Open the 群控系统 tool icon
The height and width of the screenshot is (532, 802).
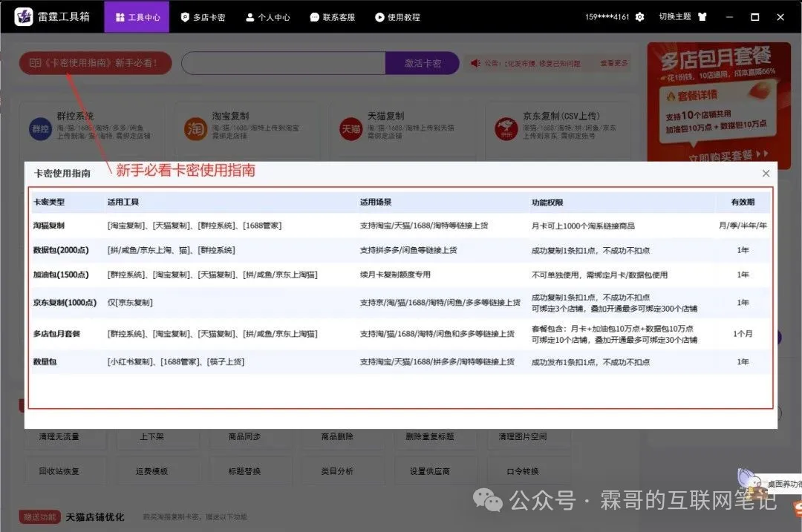39,128
